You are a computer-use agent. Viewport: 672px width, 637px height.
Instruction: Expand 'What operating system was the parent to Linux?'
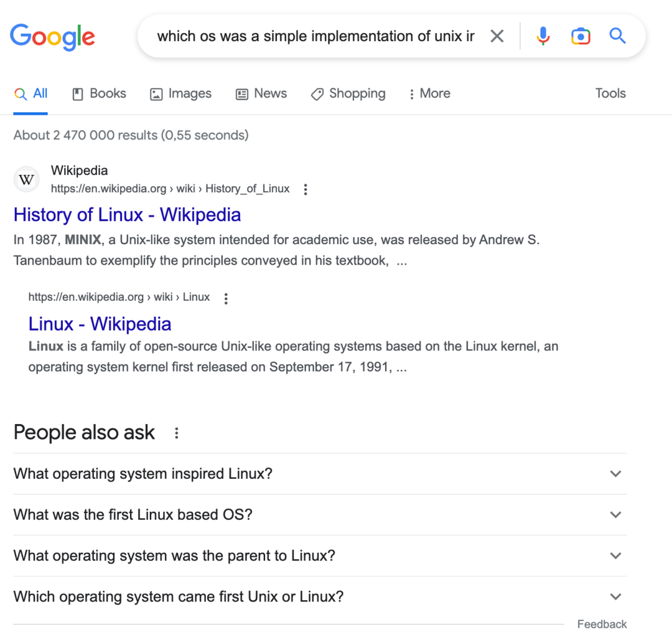click(x=320, y=555)
